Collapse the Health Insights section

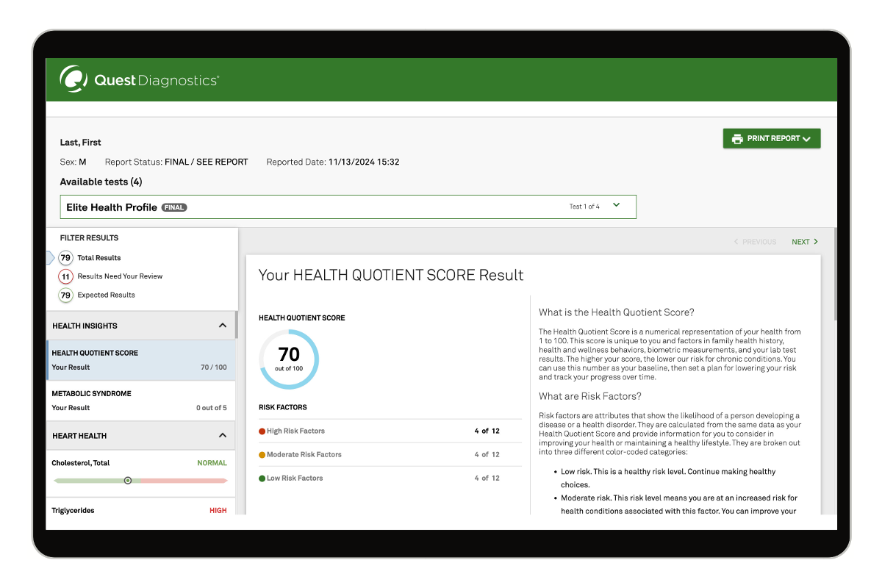coord(223,326)
